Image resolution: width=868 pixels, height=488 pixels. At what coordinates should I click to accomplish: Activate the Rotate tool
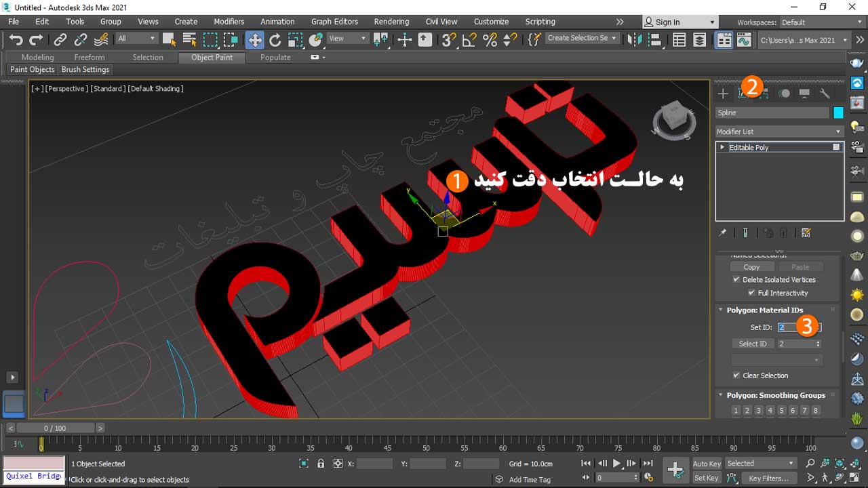[275, 39]
